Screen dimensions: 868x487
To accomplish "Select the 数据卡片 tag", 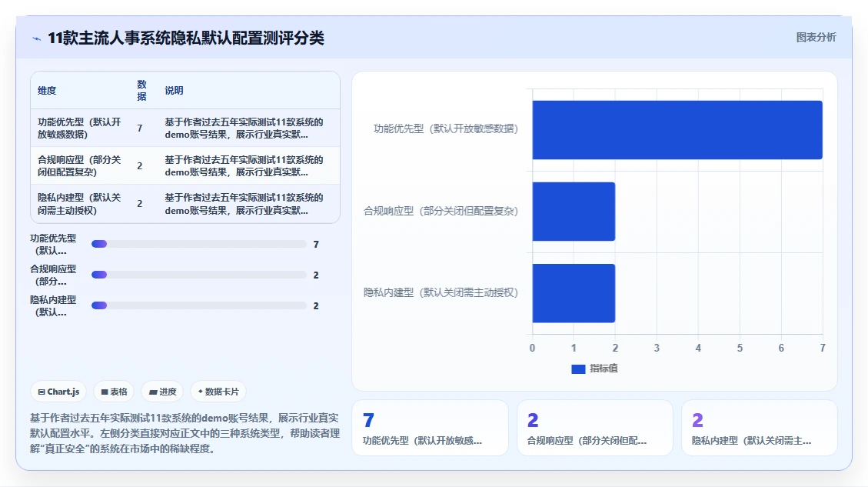I will coord(218,392).
